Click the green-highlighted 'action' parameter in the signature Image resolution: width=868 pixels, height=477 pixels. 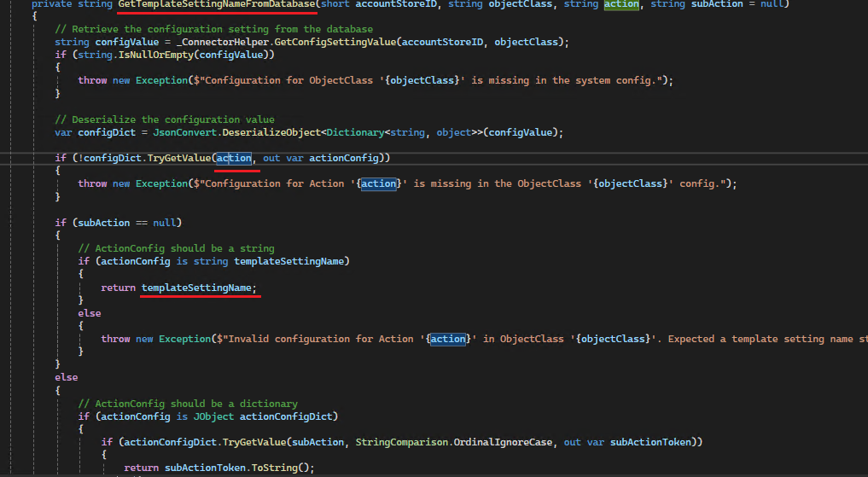click(621, 4)
